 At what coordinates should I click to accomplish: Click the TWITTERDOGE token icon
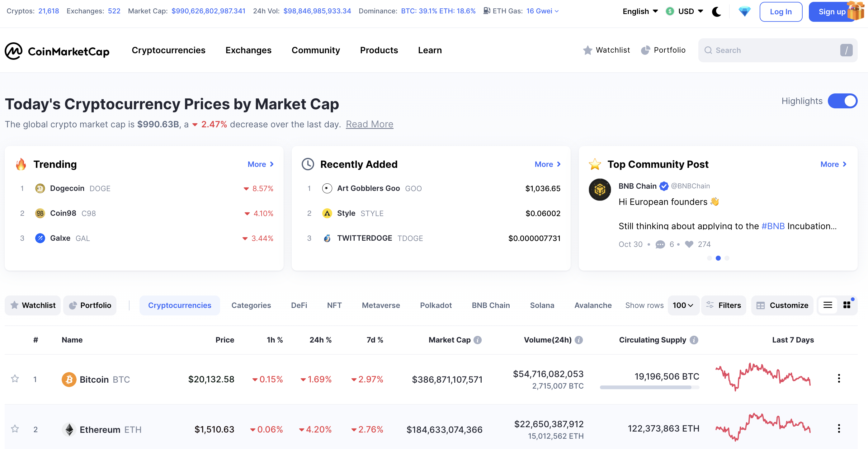(327, 238)
